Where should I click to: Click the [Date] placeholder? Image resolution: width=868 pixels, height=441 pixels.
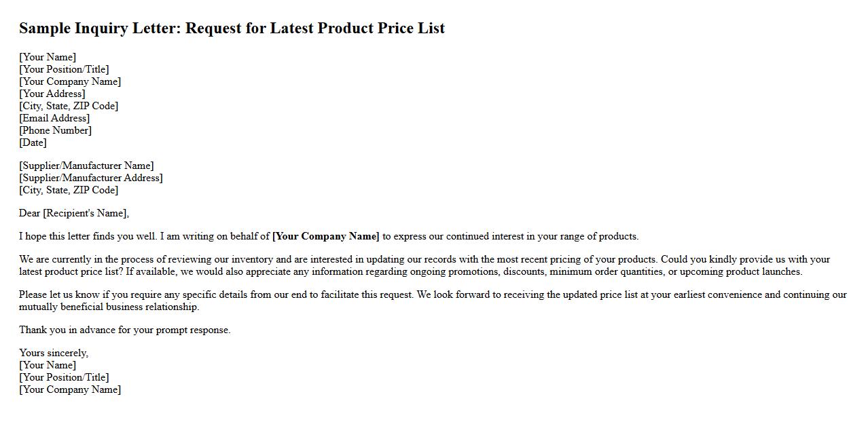[x=33, y=142]
